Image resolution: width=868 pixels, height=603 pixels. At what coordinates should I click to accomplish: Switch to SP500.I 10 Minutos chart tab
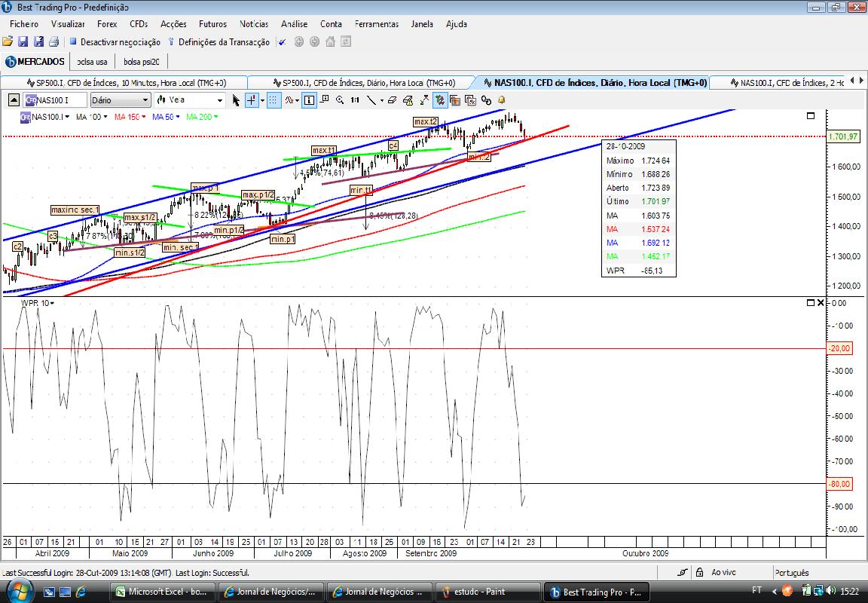point(127,82)
